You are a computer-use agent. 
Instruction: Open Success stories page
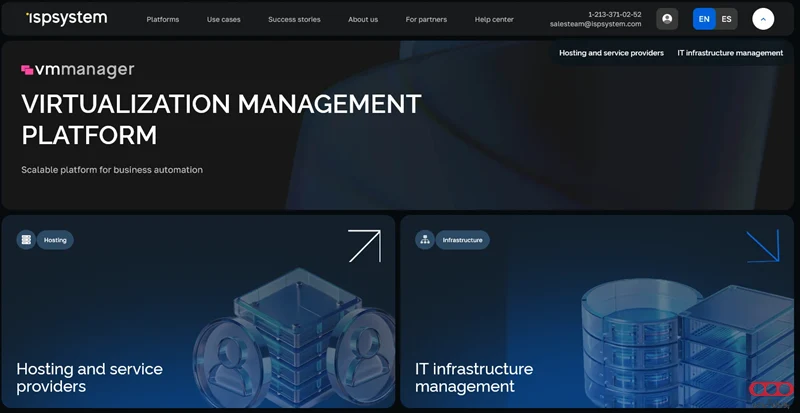pos(294,19)
